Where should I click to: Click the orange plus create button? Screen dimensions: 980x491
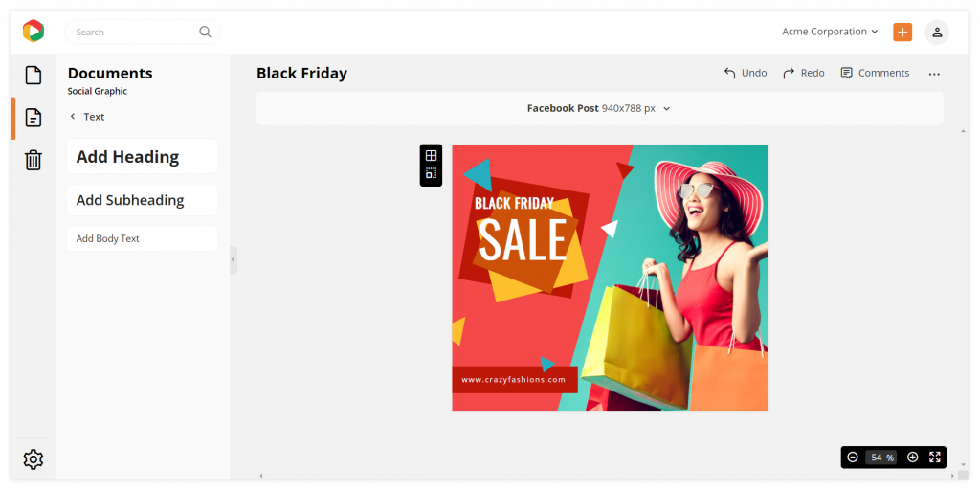tap(902, 32)
